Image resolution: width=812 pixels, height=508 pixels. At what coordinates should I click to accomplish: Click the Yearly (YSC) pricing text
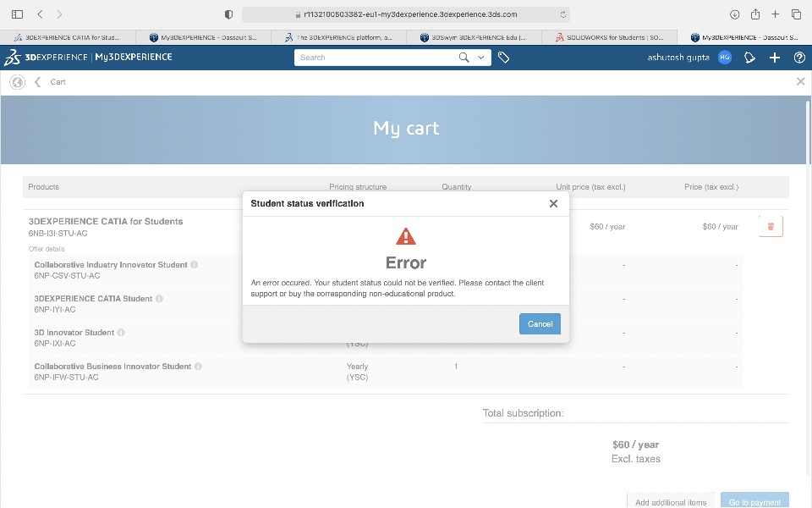tap(357, 372)
